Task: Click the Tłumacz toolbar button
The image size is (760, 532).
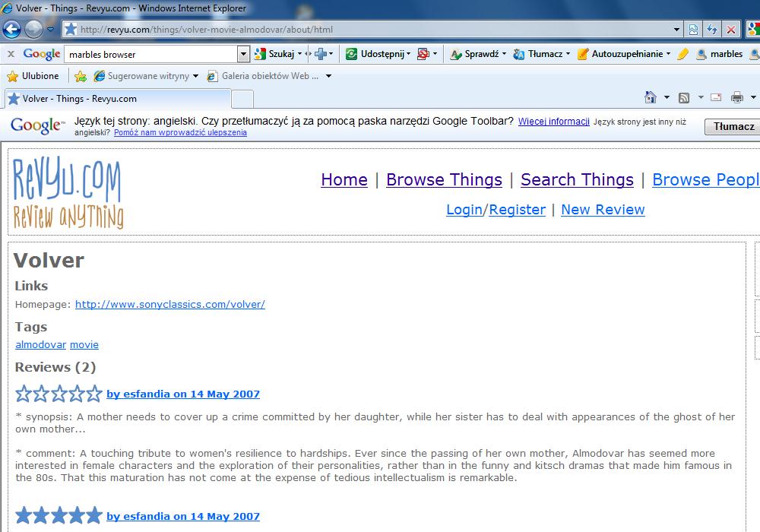Action: (538, 54)
